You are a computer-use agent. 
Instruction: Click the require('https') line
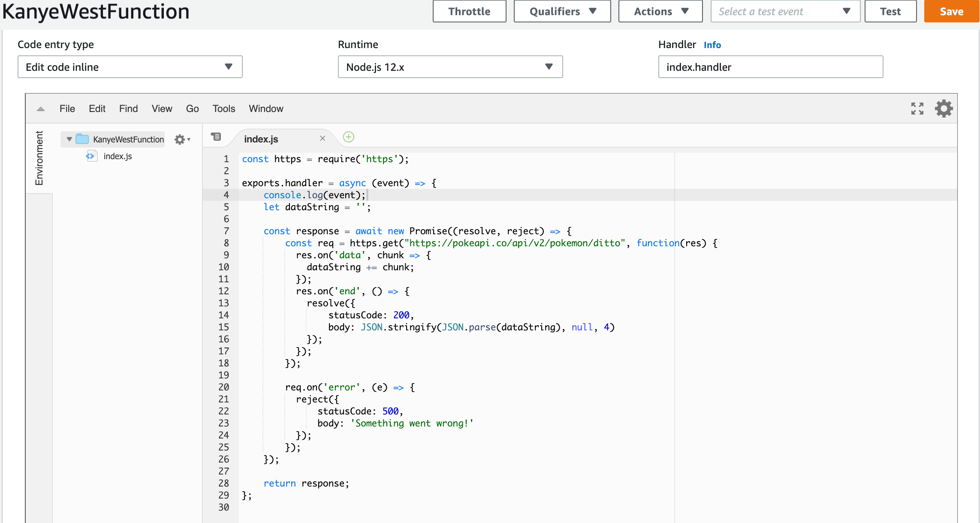tap(325, 159)
